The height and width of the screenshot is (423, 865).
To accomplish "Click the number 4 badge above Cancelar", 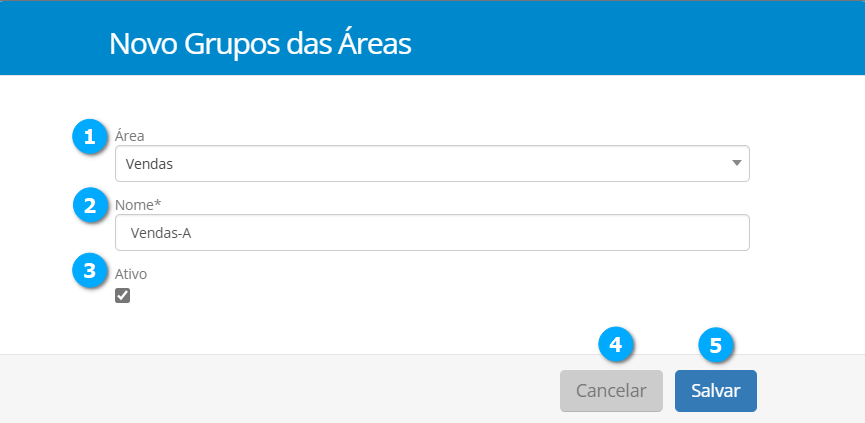I will pos(615,344).
